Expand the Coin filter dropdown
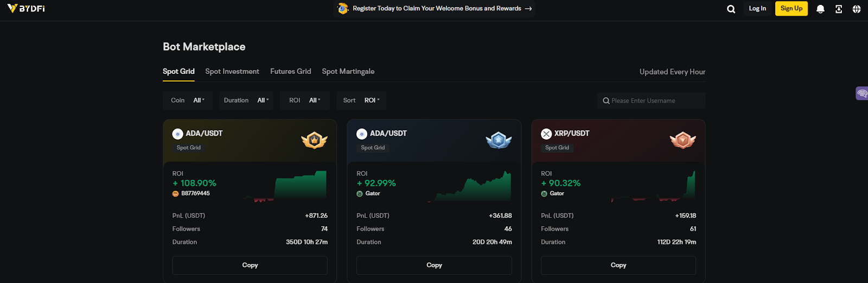Image resolution: width=868 pixels, height=283 pixels. tap(188, 100)
